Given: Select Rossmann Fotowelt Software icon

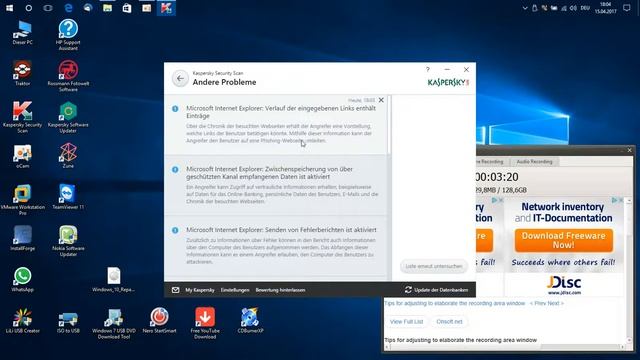Looking at the screenshot, I should click(x=68, y=76).
